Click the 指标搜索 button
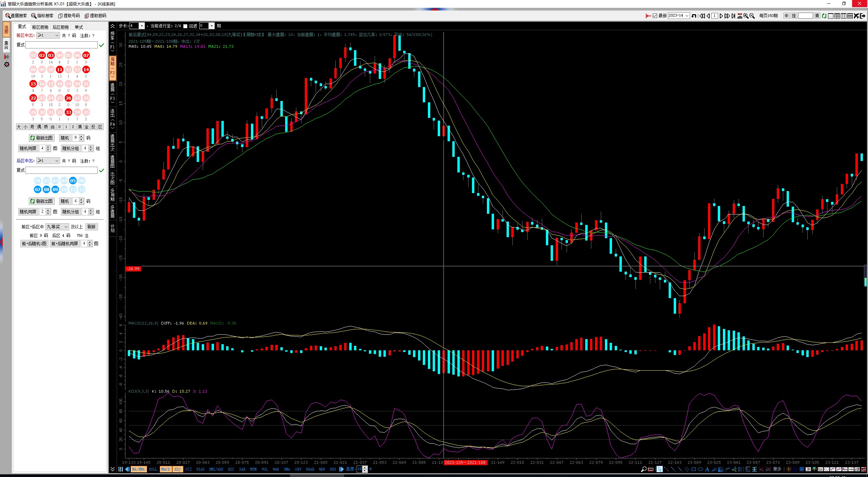The height and width of the screenshot is (477, 868). [42, 16]
